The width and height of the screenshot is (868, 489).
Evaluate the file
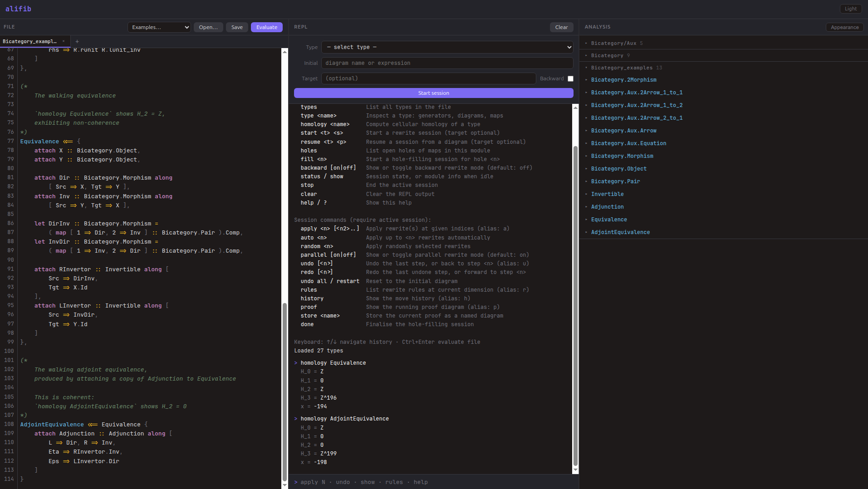[267, 27]
